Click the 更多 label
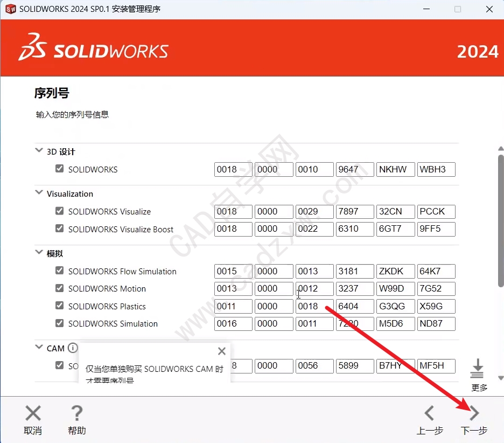 coord(479,387)
